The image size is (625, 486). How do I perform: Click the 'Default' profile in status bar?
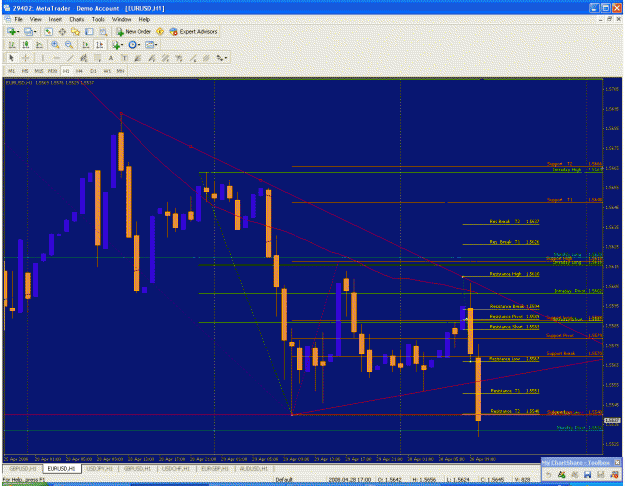(284, 479)
